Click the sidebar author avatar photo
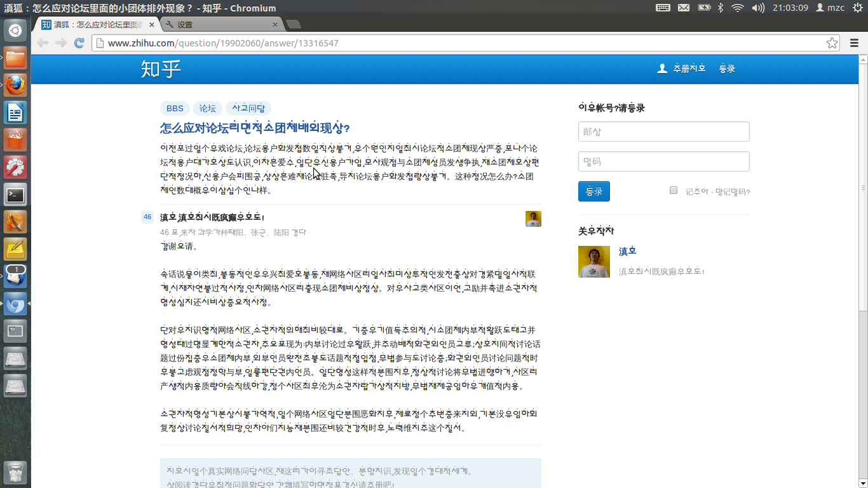Viewport: 868px width, 488px height. coord(594,262)
